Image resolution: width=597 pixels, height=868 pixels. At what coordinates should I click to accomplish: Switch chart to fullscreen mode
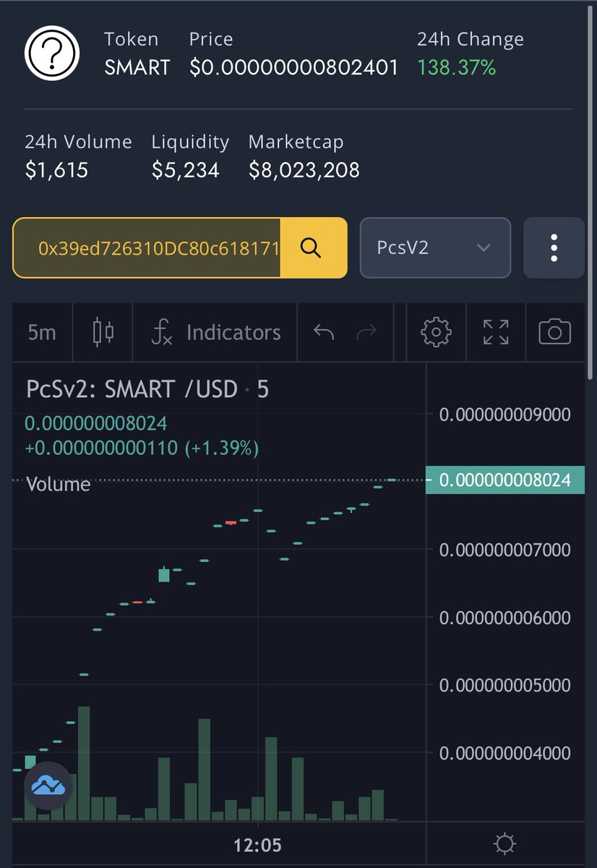[496, 333]
